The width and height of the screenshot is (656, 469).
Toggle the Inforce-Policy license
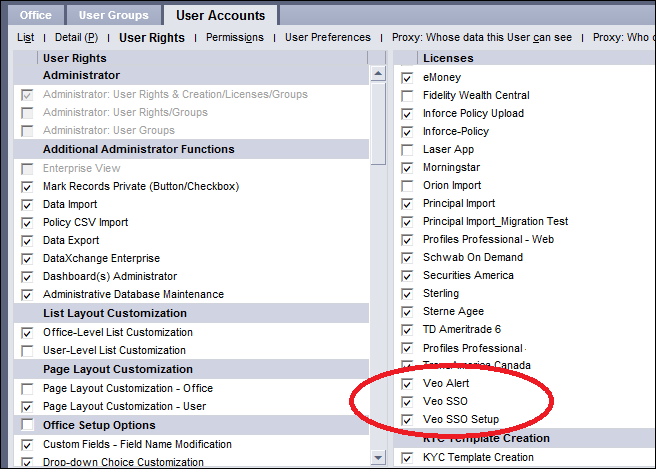point(407,132)
